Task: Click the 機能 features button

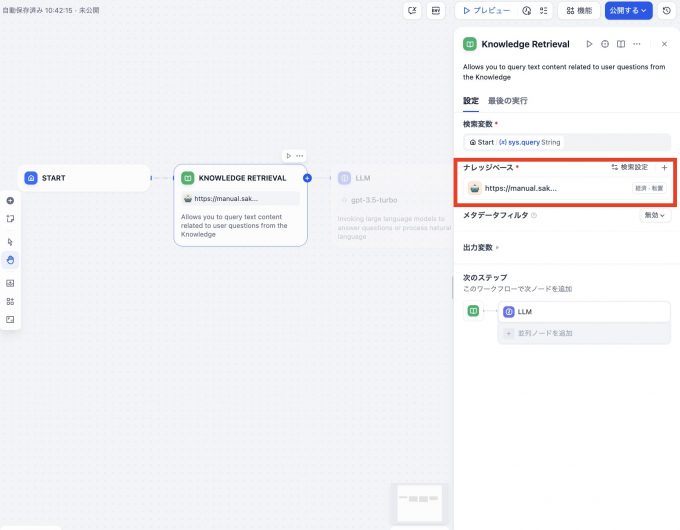Action: (579, 11)
